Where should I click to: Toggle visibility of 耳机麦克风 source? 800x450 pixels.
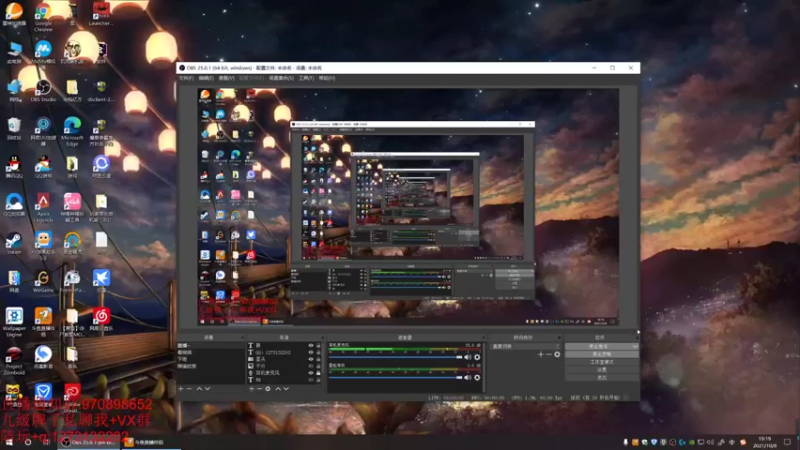311,373
